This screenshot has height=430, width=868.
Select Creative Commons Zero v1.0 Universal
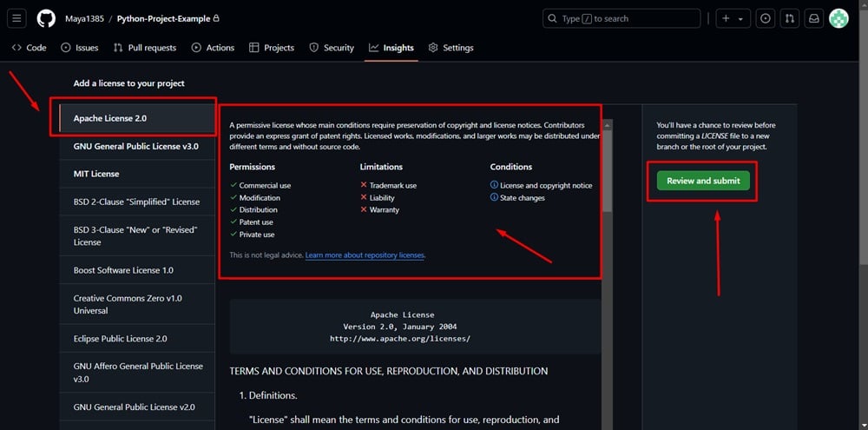[137, 304]
